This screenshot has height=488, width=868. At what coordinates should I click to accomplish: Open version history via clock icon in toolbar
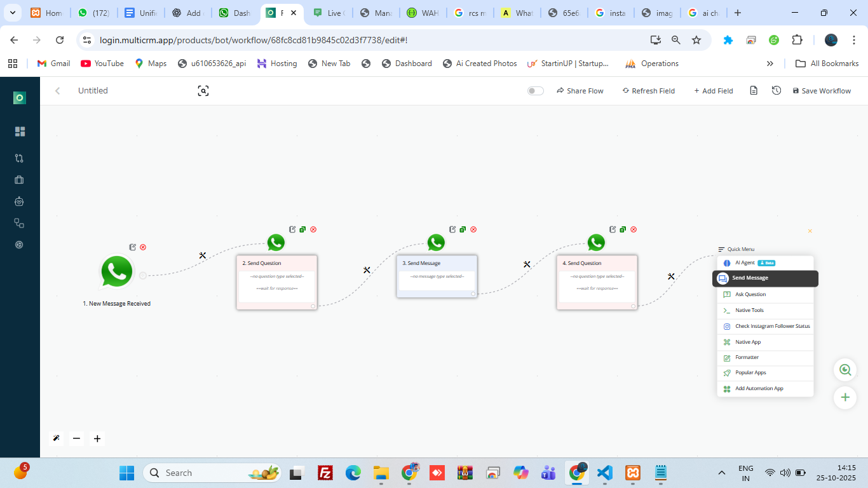pos(776,90)
